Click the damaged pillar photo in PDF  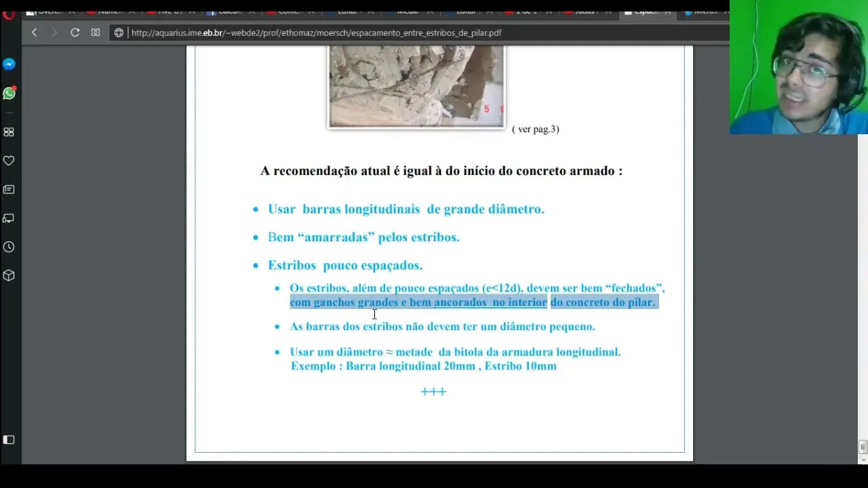pyautogui.click(x=416, y=86)
